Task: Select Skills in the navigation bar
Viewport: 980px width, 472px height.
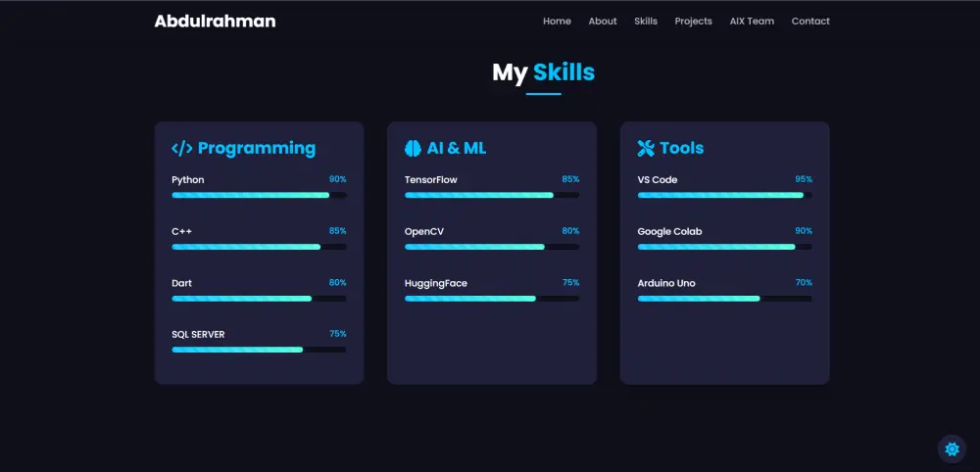Action: [646, 22]
